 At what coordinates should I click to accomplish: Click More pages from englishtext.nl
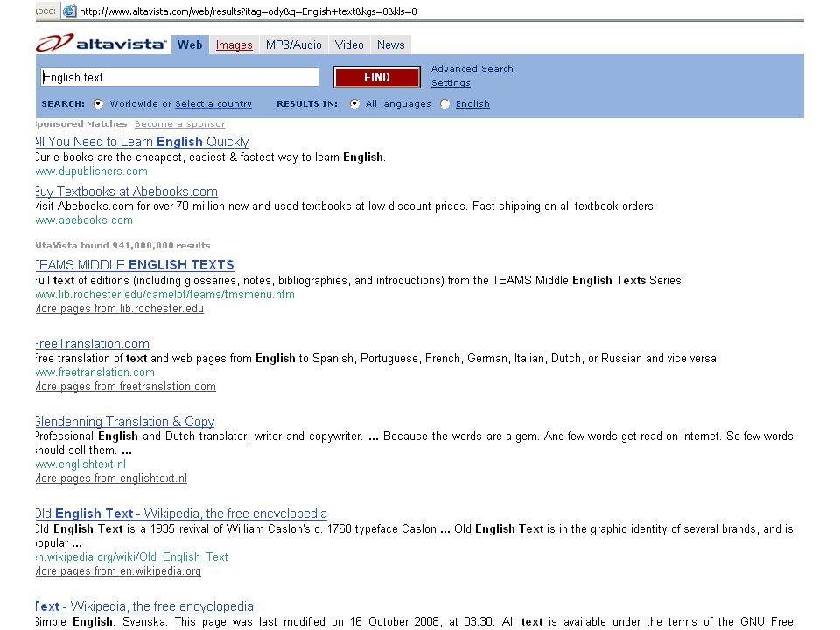[x=111, y=478]
